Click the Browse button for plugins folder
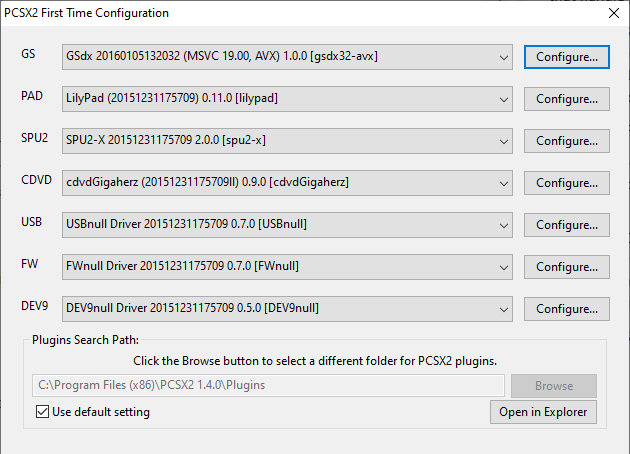This screenshot has height=454, width=630. click(553, 386)
